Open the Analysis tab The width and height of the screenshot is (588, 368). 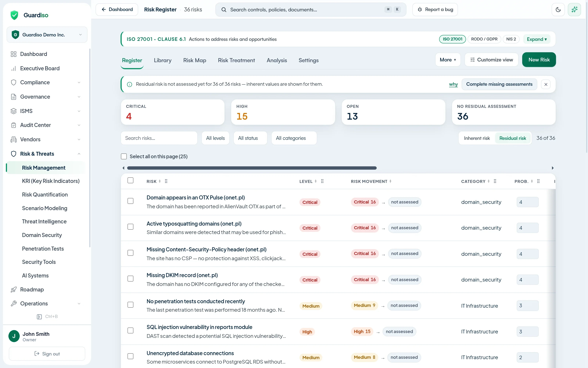click(277, 60)
